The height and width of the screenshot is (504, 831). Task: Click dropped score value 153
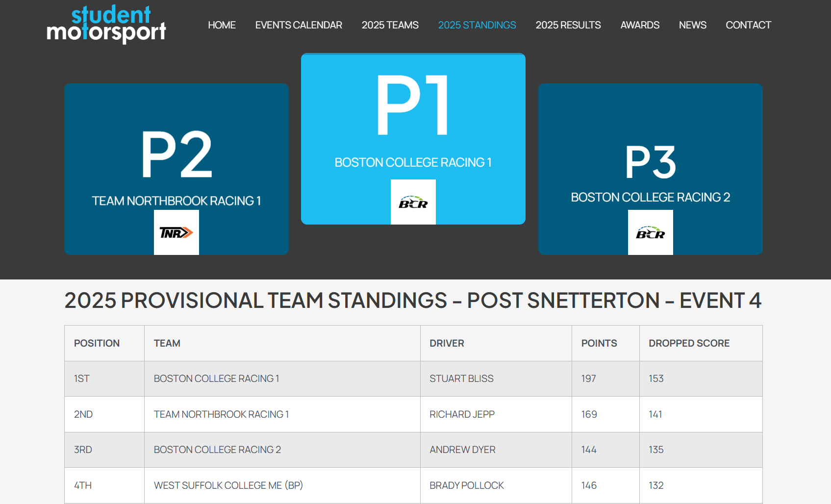(656, 378)
